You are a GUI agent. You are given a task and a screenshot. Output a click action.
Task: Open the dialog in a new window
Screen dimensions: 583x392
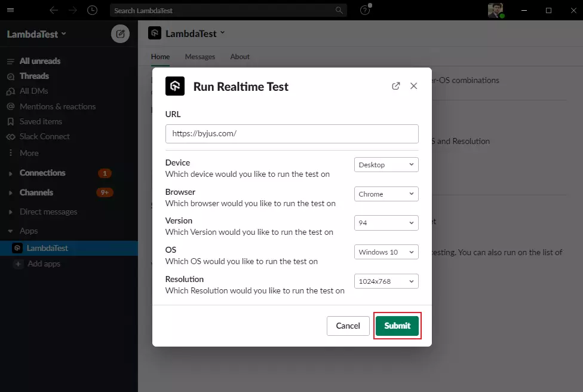click(x=395, y=85)
